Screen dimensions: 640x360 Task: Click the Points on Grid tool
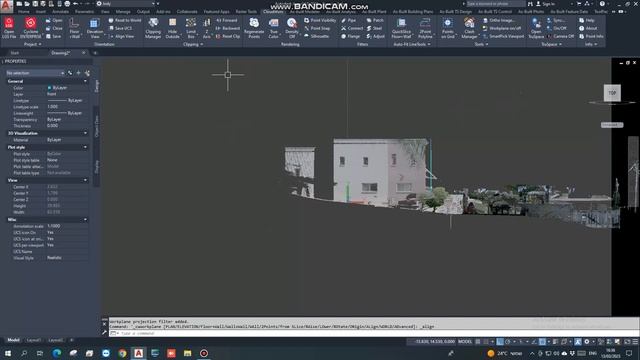pos(448,28)
